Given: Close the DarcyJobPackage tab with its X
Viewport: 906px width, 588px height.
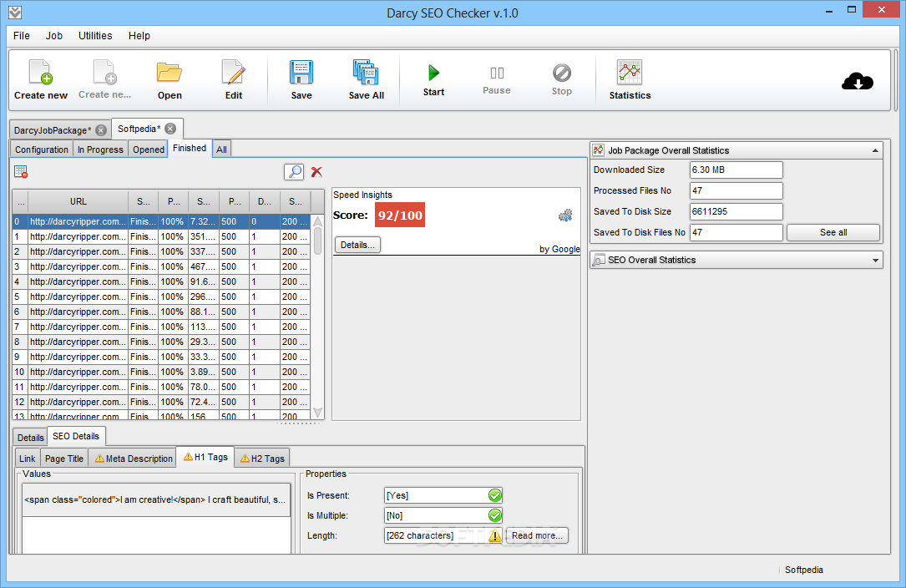Looking at the screenshot, I should tap(101, 130).
